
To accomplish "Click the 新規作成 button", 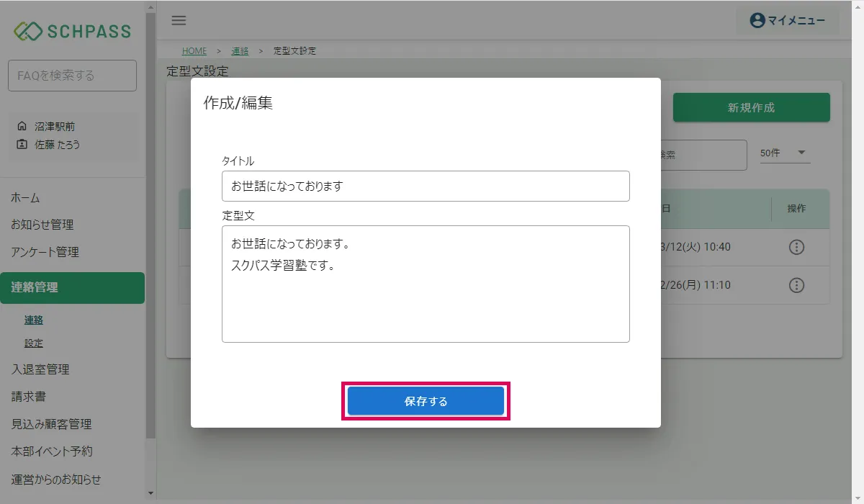I will pos(751,107).
